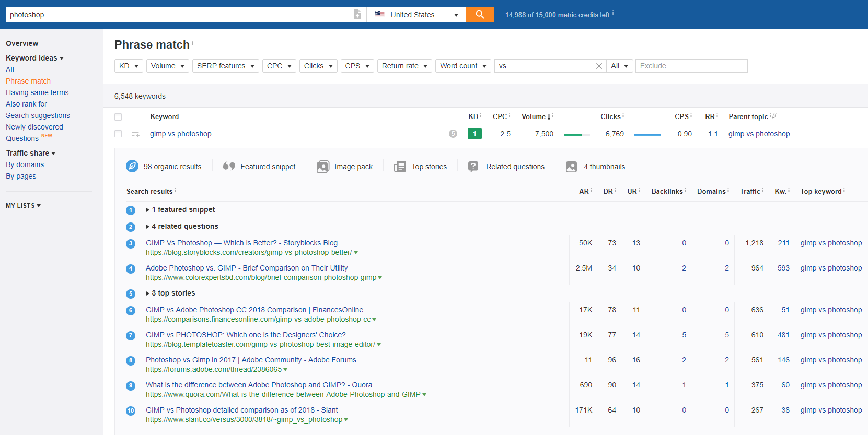
Task: Open Photoshop vs Gimp in 2017 Adobe Forums result
Action: coord(251,360)
